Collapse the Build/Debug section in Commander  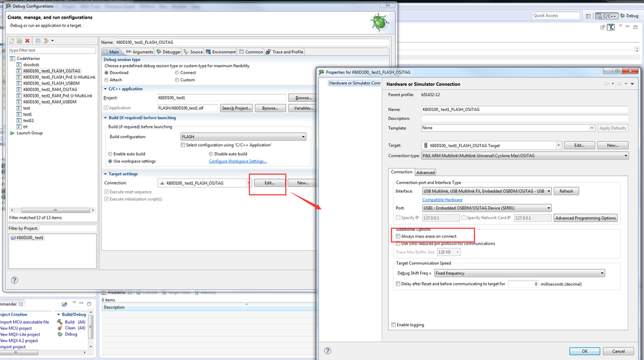[x=58, y=314]
